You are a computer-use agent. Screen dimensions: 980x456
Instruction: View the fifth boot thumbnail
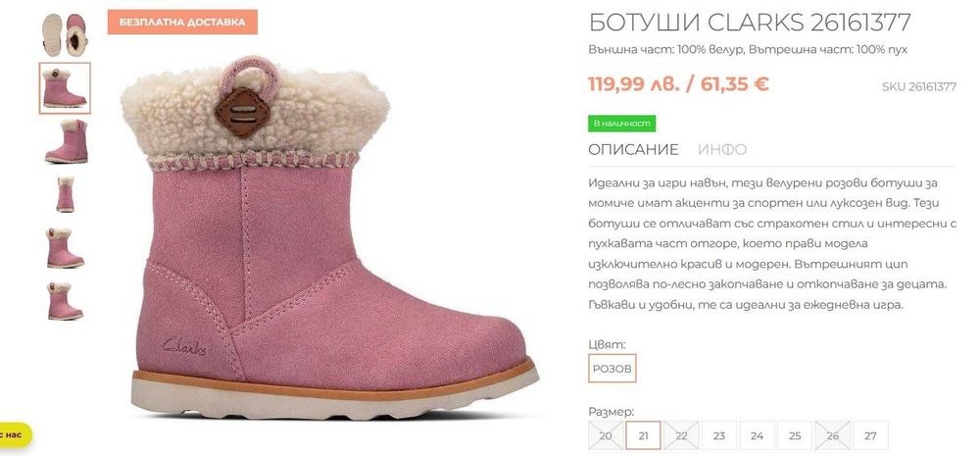65,248
